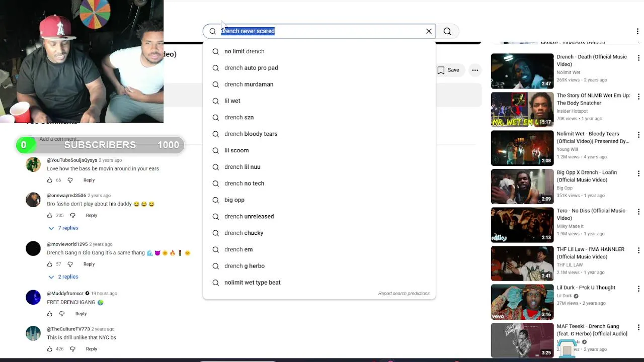This screenshot has height=362, width=644.
Task: Save the video with the Save button
Action: click(448, 70)
